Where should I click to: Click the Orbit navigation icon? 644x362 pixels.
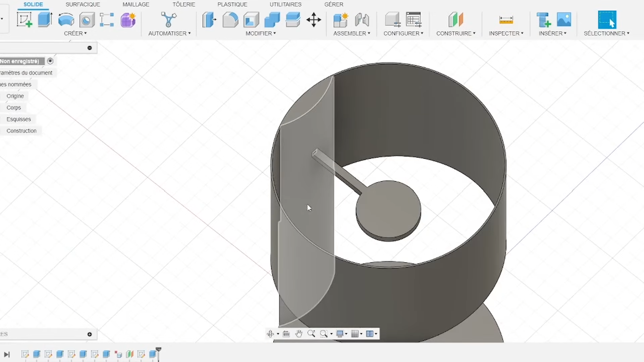270,334
